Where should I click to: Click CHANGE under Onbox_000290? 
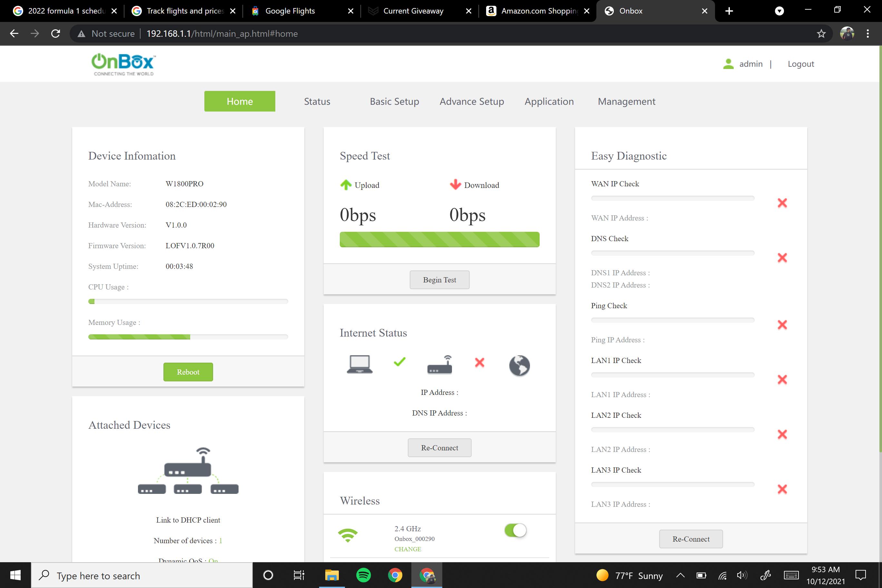click(x=407, y=549)
